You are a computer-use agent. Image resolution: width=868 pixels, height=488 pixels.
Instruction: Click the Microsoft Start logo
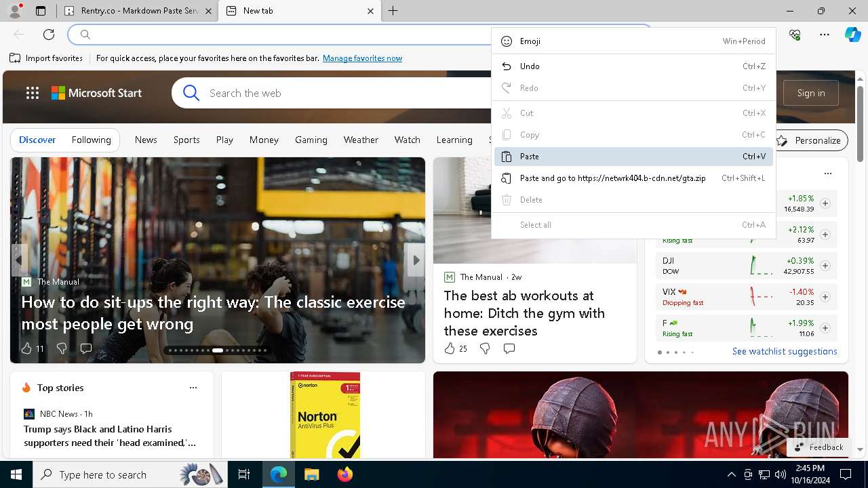coord(96,93)
